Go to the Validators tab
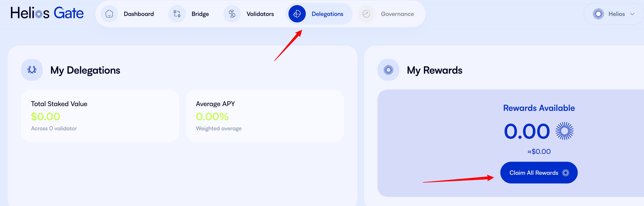 [x=260, y=14]
